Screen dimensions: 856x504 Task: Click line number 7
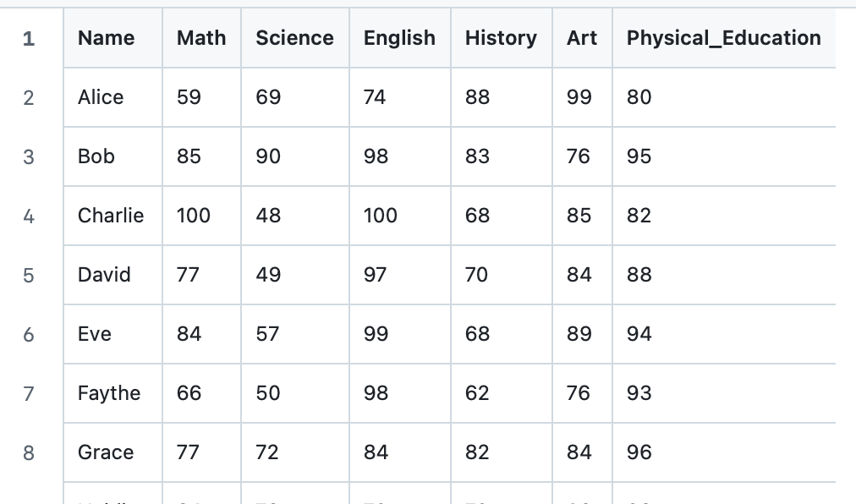coord(29,393)
